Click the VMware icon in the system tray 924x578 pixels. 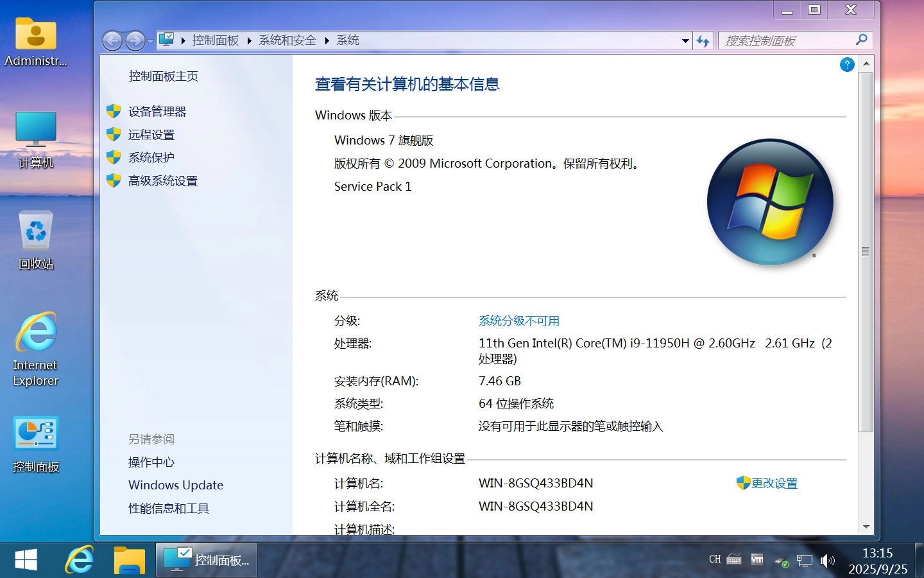[x=757, y=560]
